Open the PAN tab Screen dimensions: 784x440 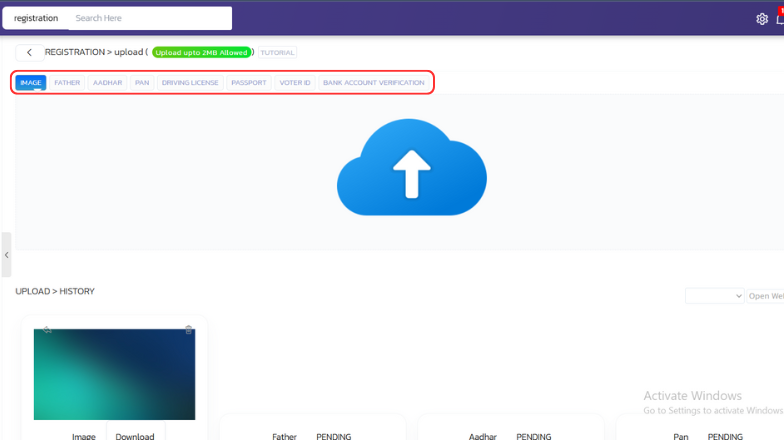coord(142,83)
